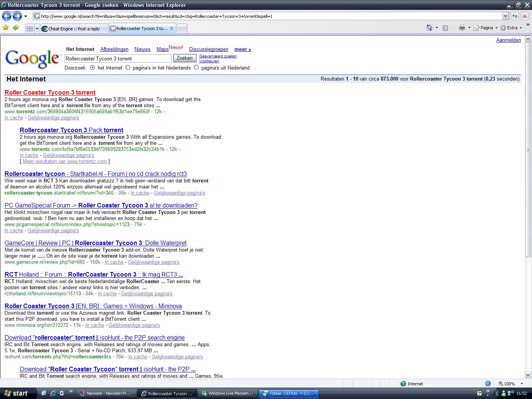Expand the Print options dropdown arrow
This screenshot has height=399, width=532.
[x=469, y=28]
